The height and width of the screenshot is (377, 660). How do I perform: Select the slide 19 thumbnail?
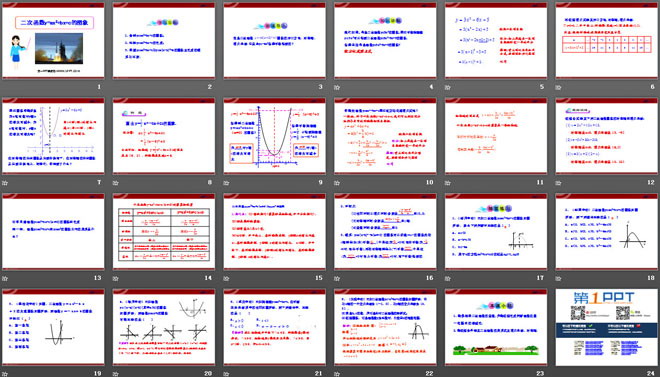[x=53, y=327]
